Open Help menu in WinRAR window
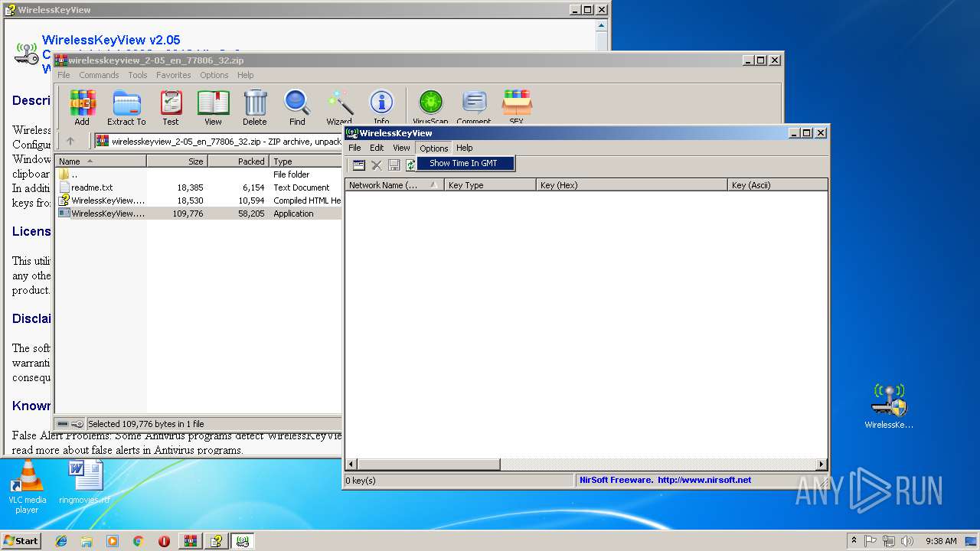This screenshot has width=980, height=551. pos(245,75)
